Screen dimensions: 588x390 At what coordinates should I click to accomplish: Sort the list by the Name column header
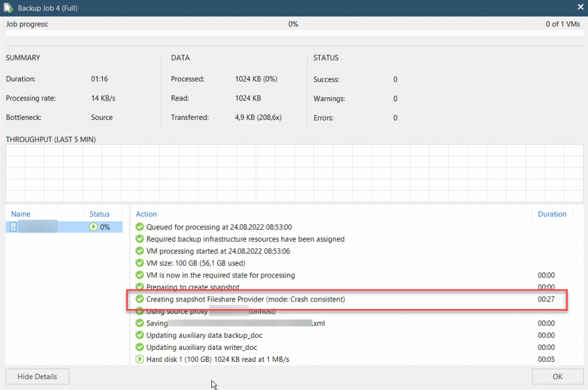[21, 214]
